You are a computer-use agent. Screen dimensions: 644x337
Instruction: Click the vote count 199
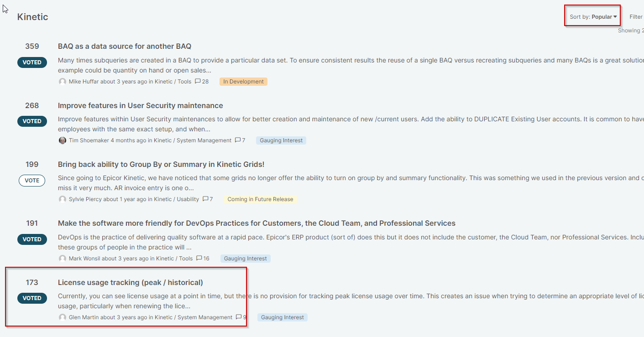32,165
